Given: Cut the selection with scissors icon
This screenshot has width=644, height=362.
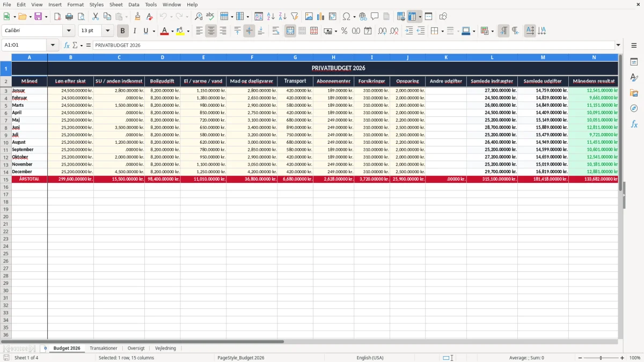Looking at the screenshot, I should (96, 17).
